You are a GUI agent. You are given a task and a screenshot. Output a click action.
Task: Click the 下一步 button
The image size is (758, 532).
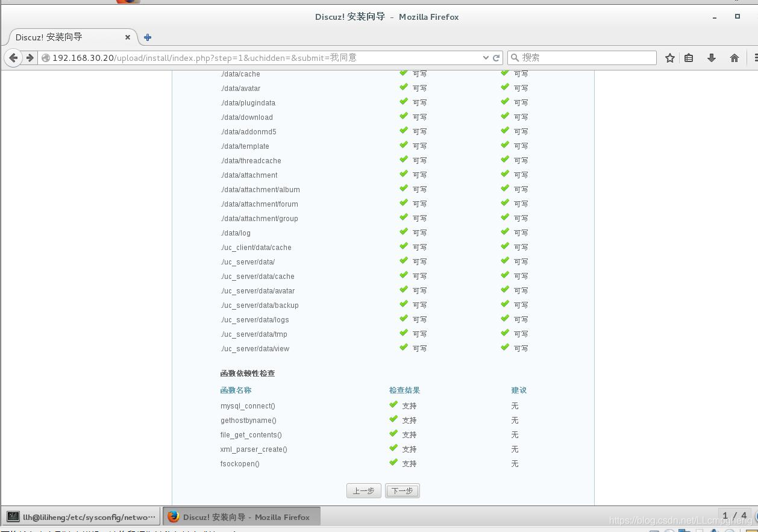click(x=402, y=491)
